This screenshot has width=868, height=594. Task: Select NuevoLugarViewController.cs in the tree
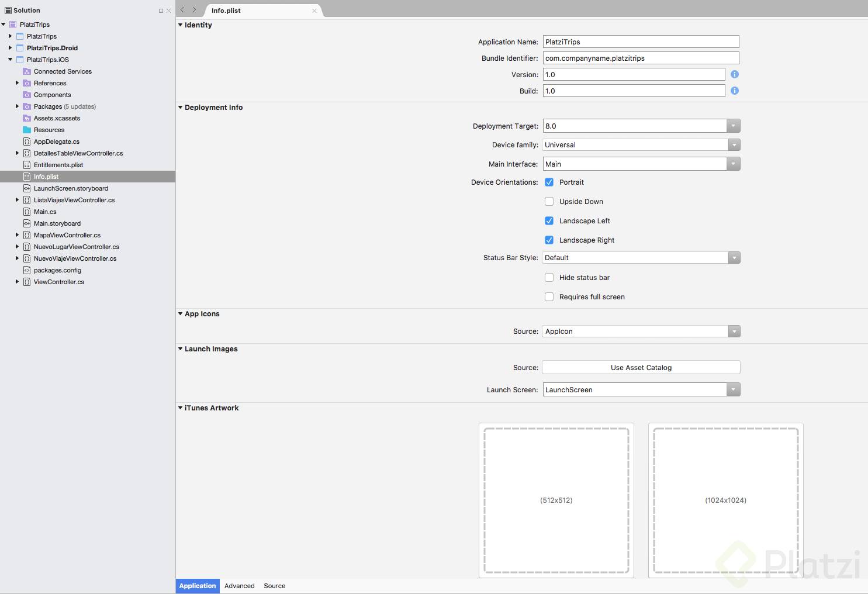[x=77, y=247]
